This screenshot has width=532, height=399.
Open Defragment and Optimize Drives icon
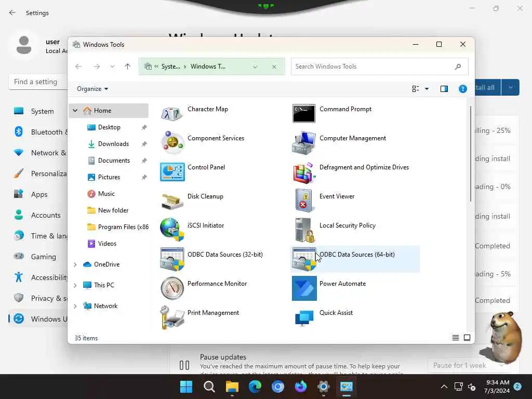click(x=304, y=172)
